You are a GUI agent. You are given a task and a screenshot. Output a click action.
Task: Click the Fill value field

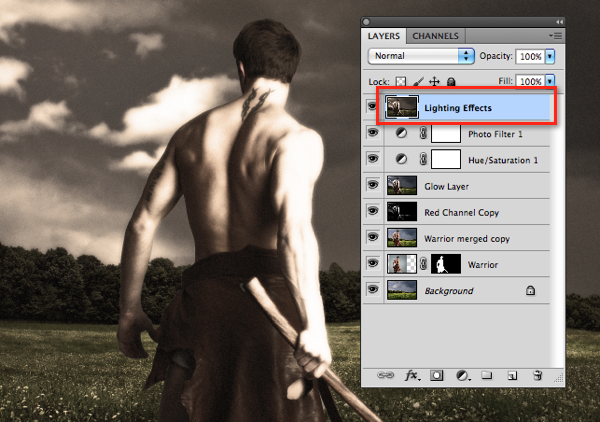530,81
